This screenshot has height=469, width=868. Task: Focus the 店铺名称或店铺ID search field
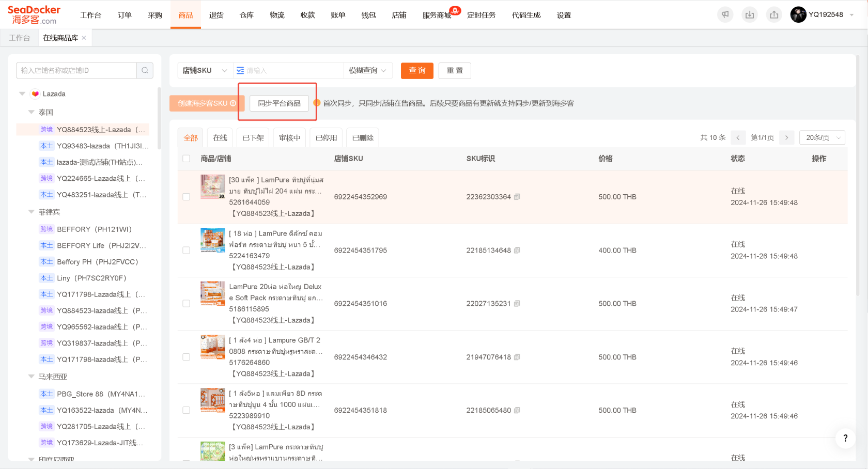click(x=76, y=70)
